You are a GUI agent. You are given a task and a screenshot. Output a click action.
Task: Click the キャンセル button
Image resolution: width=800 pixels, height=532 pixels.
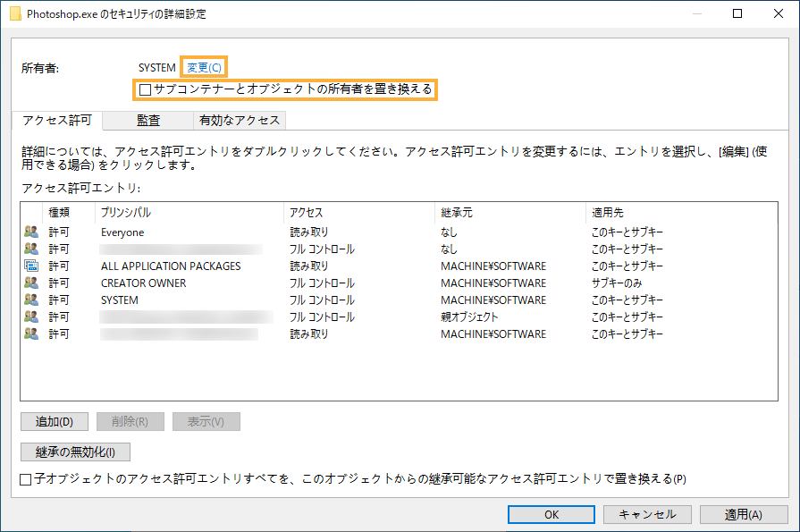(x=647, y=515)
